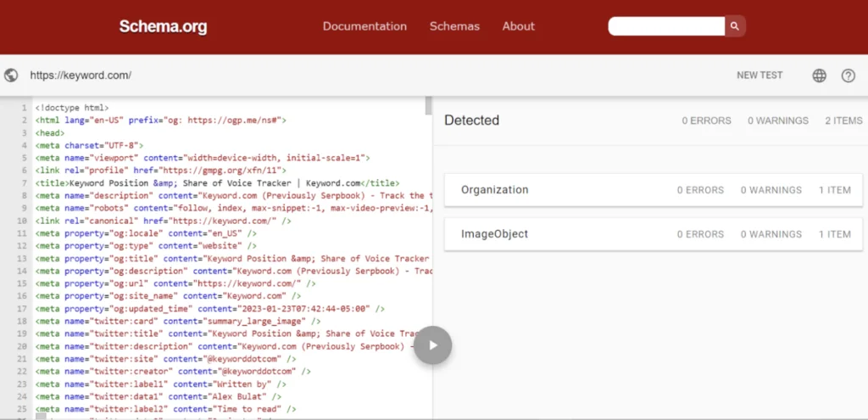Click the og:url meta line
The height and width of the screenshot is (420, 868).
tap(175, 283)
